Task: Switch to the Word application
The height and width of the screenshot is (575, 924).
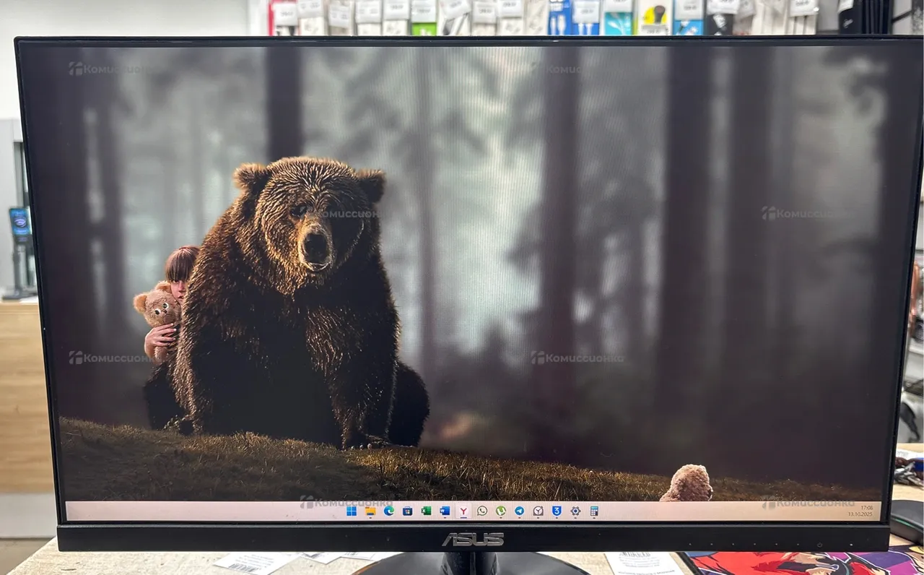Action: click(445, 511)
